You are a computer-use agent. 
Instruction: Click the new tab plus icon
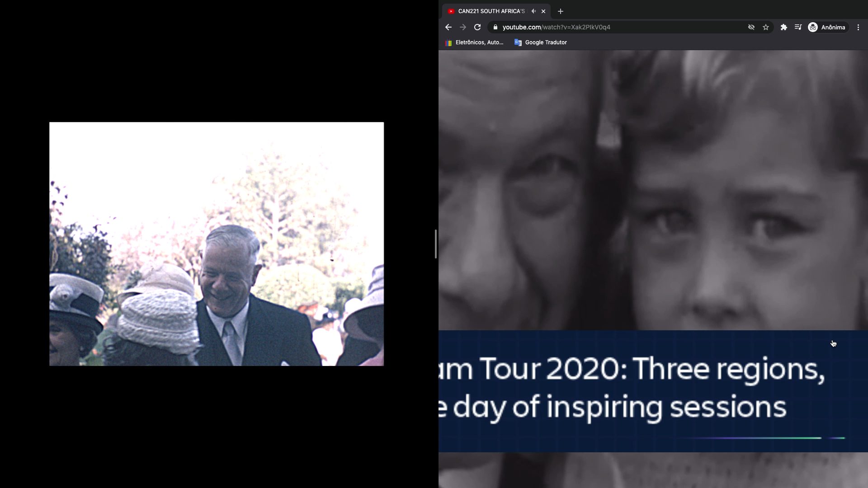tap(559, 11)
